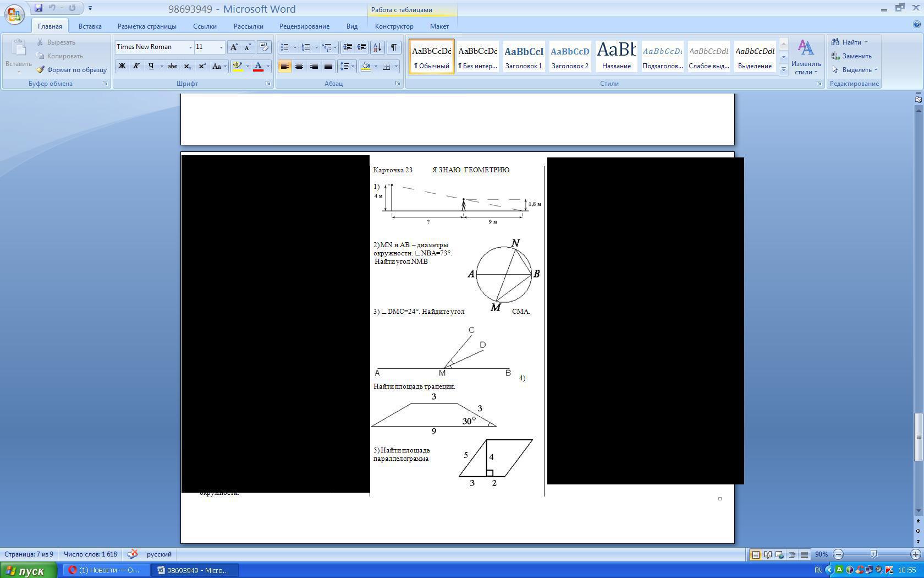Open the Вставка ribbon tab

coord(90,26)
